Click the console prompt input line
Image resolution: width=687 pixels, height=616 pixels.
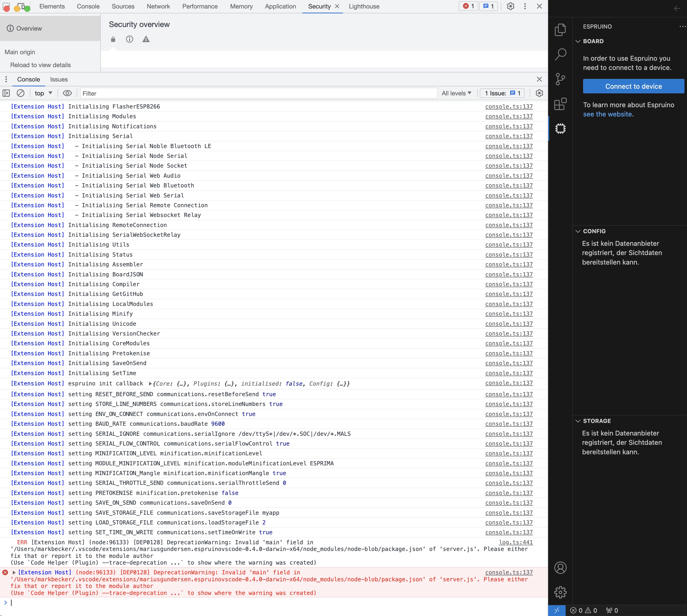click(274, 602)
